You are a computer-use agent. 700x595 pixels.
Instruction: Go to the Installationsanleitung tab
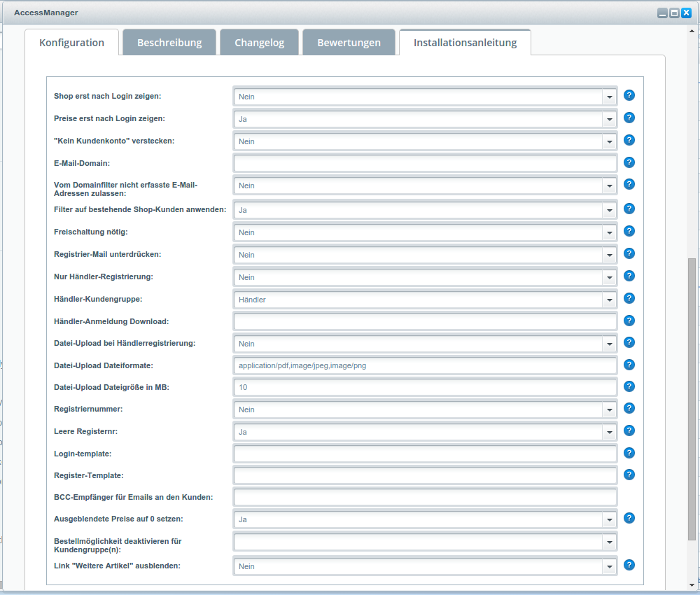click(x=465, y=43)
